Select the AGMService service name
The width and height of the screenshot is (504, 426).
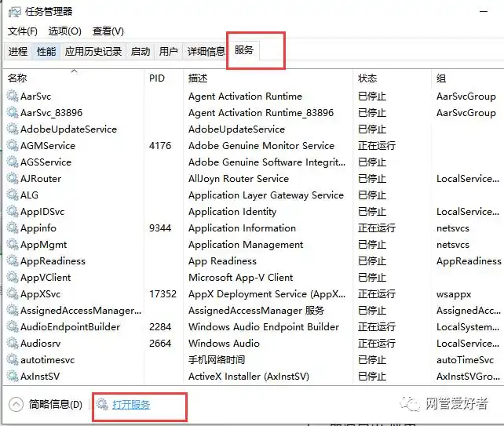[48, 146]
